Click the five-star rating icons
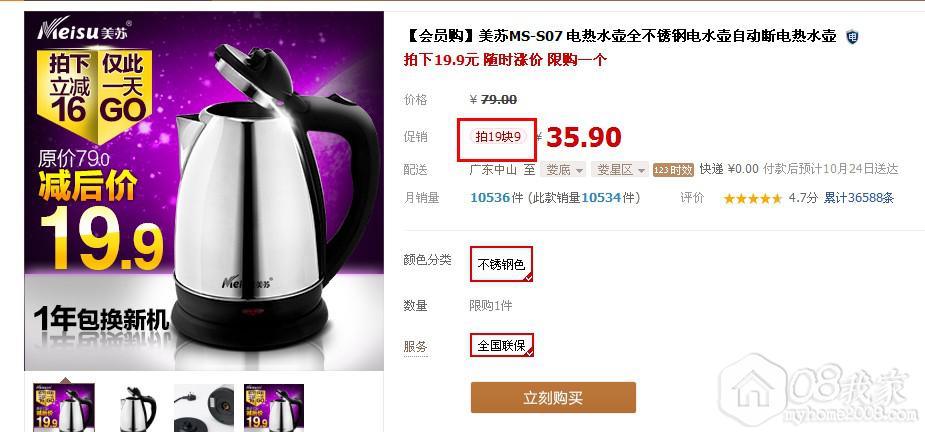 (x=753, y=198)
